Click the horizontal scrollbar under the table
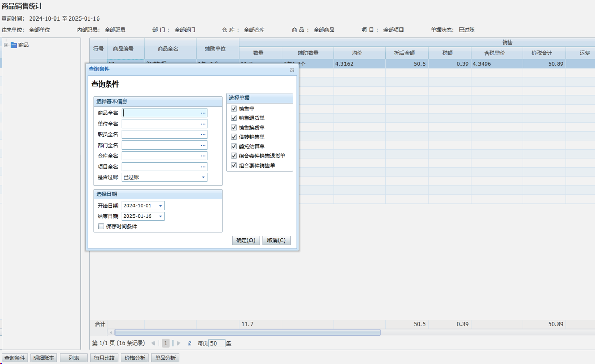Viewport: 595px width, 364px height. (x=247, y=333)
